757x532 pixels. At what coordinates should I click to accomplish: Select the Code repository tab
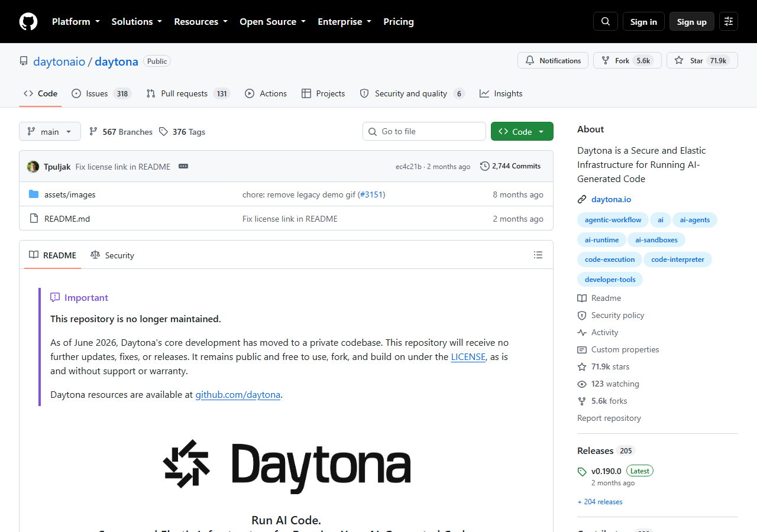click(40, 93)
